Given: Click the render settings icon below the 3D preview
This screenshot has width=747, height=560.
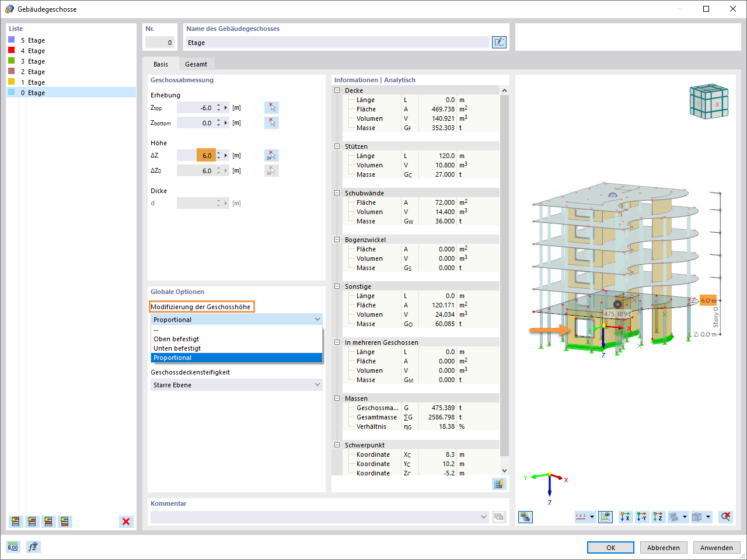Looking at the screenshot, I should [526, 517].
